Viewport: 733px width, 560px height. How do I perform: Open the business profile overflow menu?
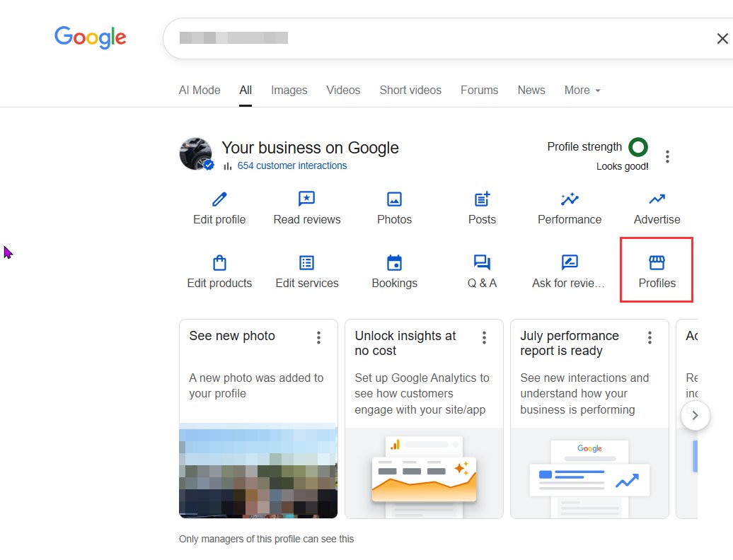[x=667, y=156]
